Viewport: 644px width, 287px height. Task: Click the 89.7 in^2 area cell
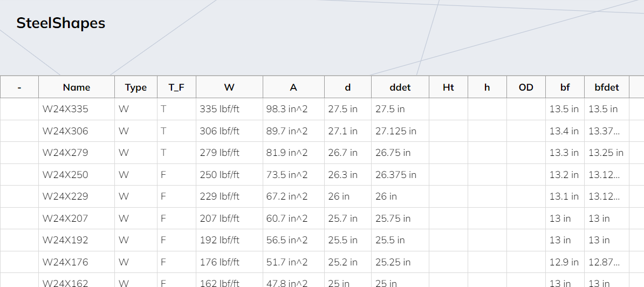click(293, 131)
